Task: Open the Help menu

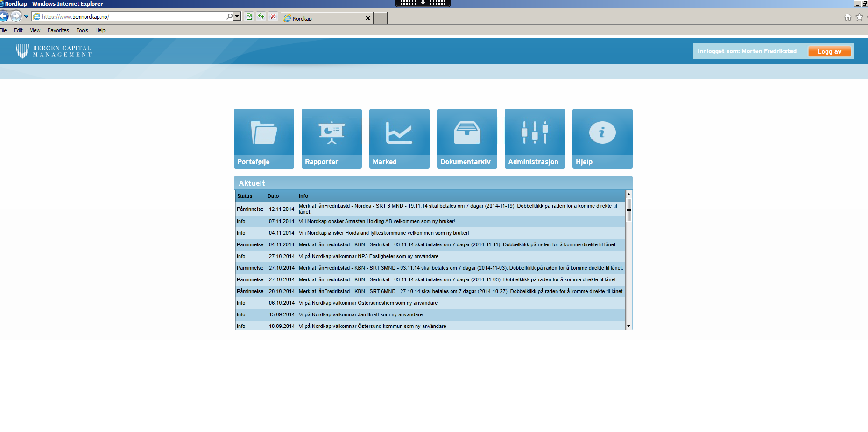Action: pyautogui.click(x=100, y=30)
